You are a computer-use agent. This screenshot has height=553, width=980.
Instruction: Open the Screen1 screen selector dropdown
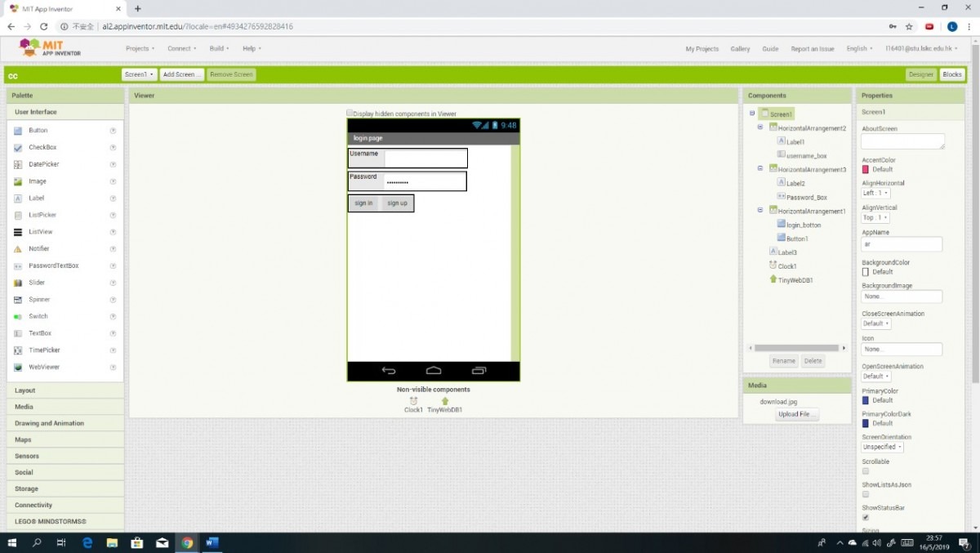139,74
